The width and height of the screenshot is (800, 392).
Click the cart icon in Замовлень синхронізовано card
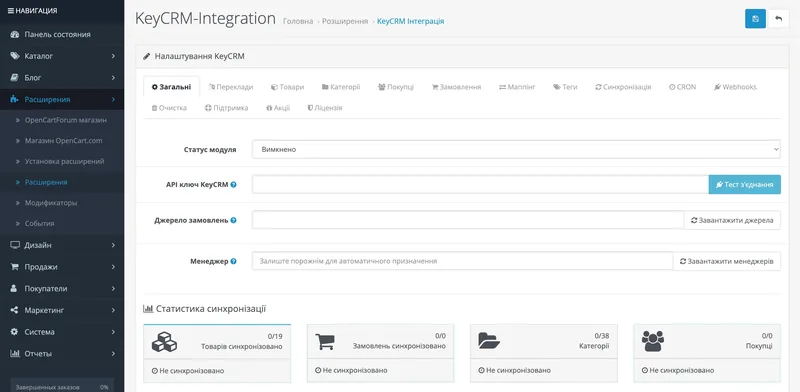pos(325,341)
